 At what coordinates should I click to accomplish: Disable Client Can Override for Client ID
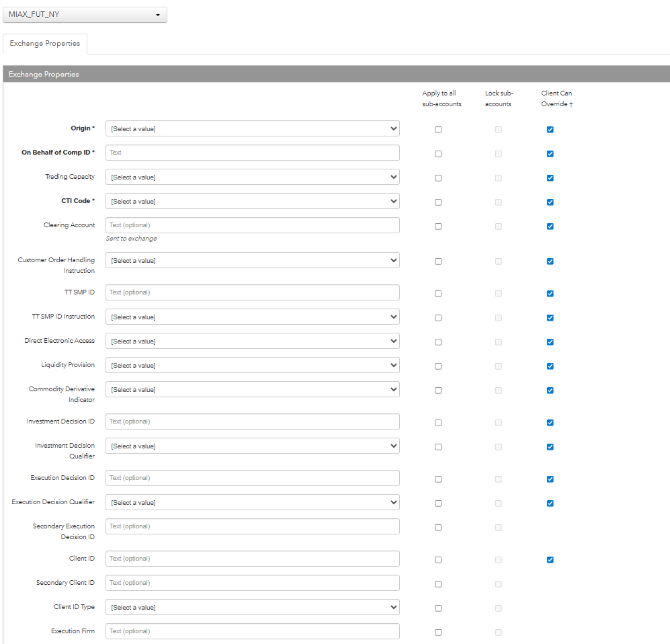click(550, 560)
